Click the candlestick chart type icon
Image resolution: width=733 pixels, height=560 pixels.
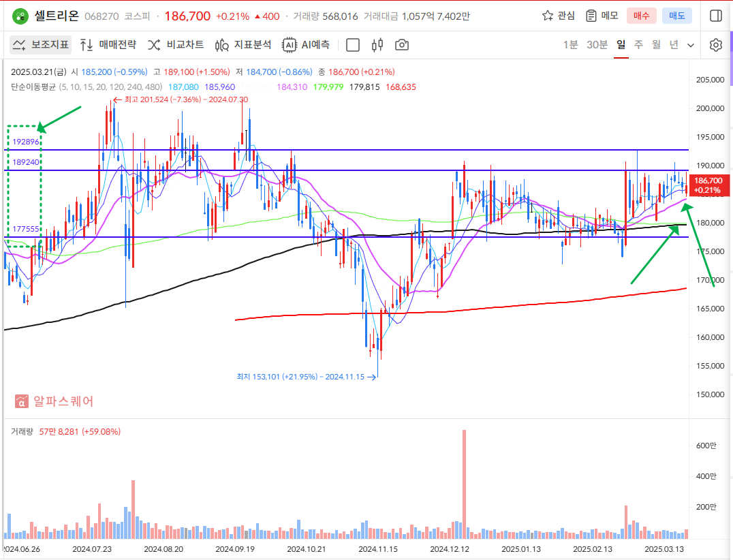(x=377, y=45)
